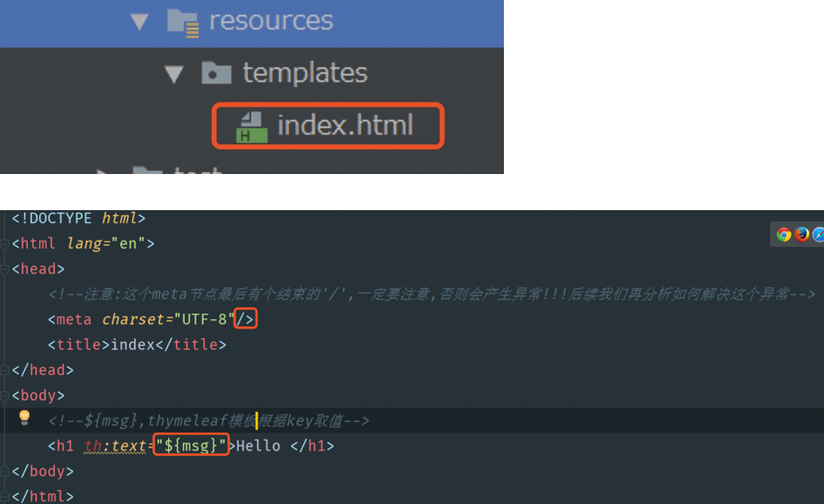Select the templates tree row label

point(304,72)
